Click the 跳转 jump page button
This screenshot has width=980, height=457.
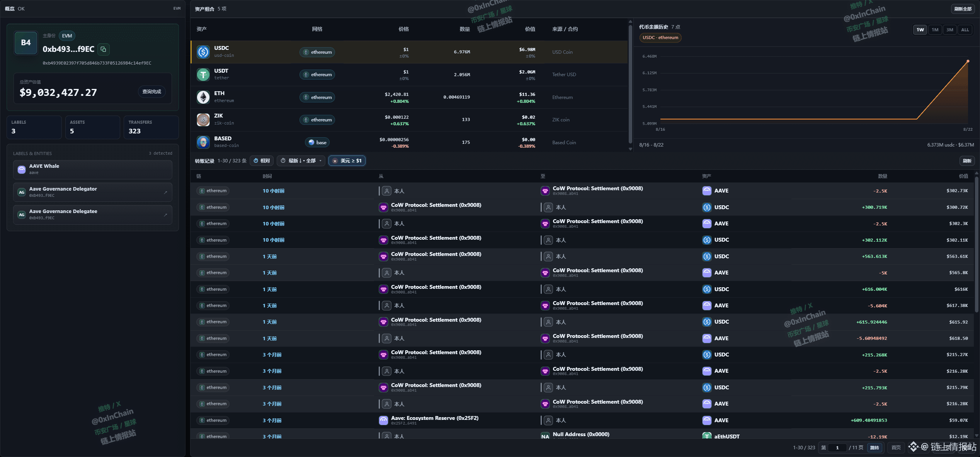pos(875,448)
